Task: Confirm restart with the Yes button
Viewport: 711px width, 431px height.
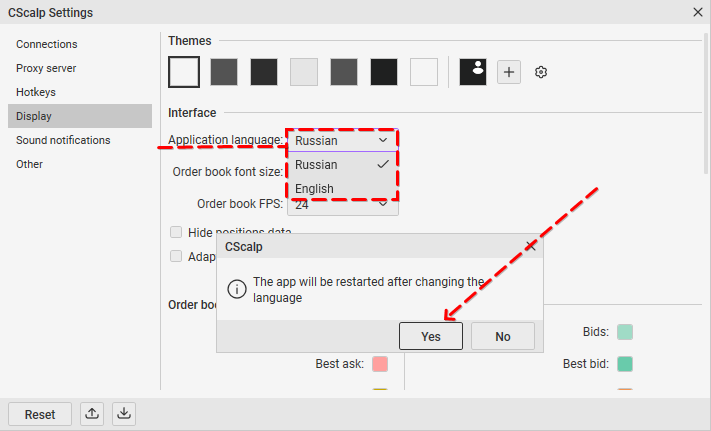Action: [431, 336]
